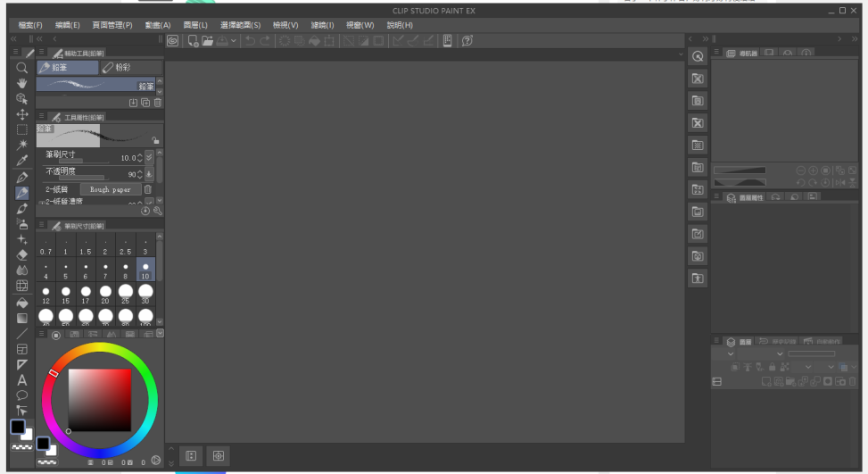Select the Auto select magic wand tool

[x=21, y=146]
